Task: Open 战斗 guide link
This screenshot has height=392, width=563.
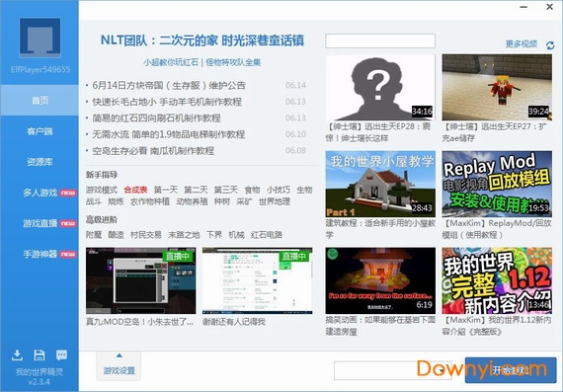Action: 94,201
